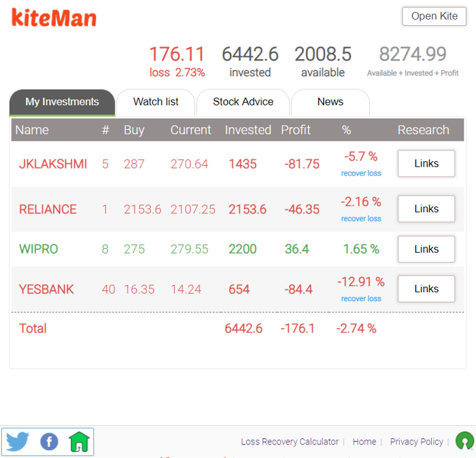Click the Home footer text link

click(x=364, y=442)
